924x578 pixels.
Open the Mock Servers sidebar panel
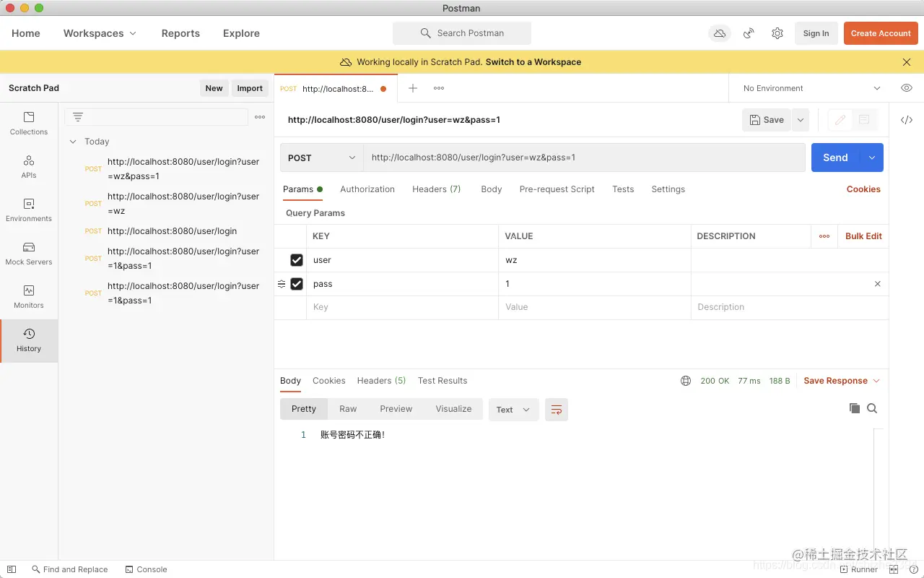click(29, 254)
